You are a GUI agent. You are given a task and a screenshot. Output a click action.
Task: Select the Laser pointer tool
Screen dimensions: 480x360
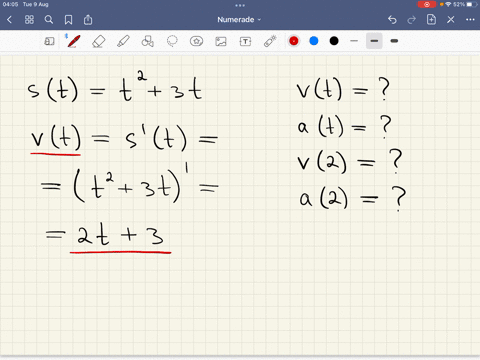(x=270, y=41)
